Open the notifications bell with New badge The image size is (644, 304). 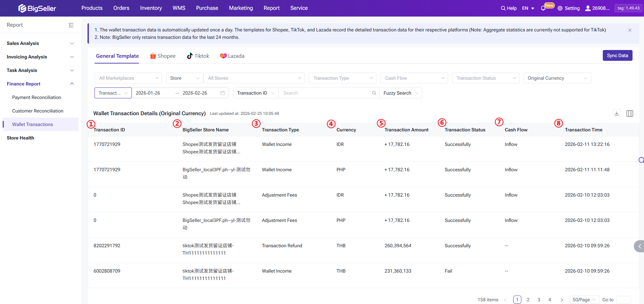[544, 8]
